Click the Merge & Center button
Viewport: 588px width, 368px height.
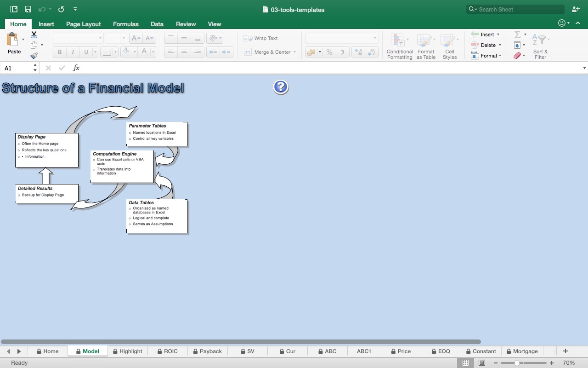pos(270,52)
